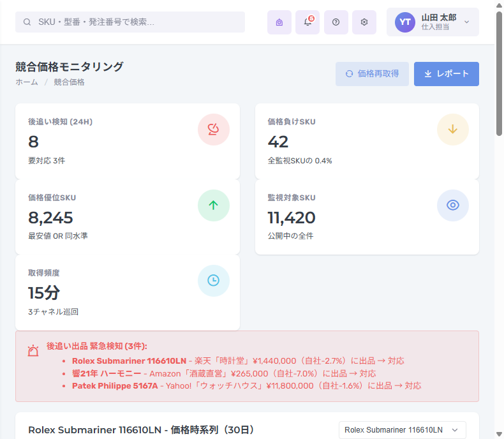Click the page vertical scrollbar thumb
This screenshot has width=504, height=439.
(499, 73)
